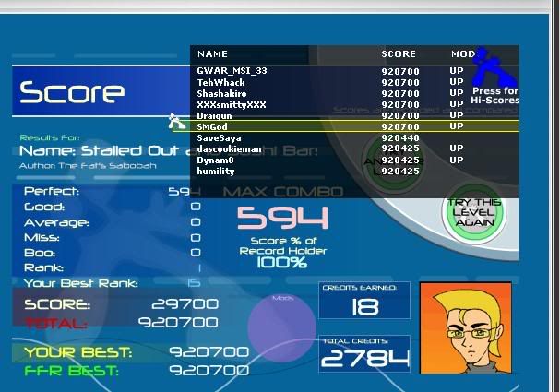Click the blond character avatar picture

coord(465,327)
